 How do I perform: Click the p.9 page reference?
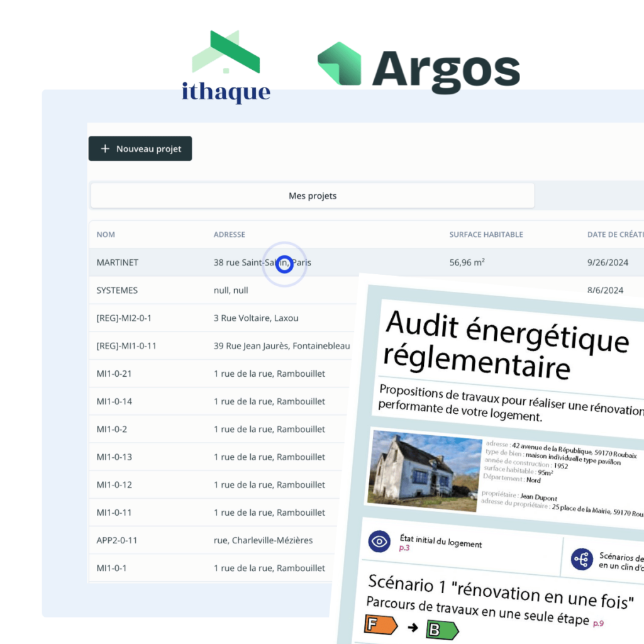pos(599,623)
